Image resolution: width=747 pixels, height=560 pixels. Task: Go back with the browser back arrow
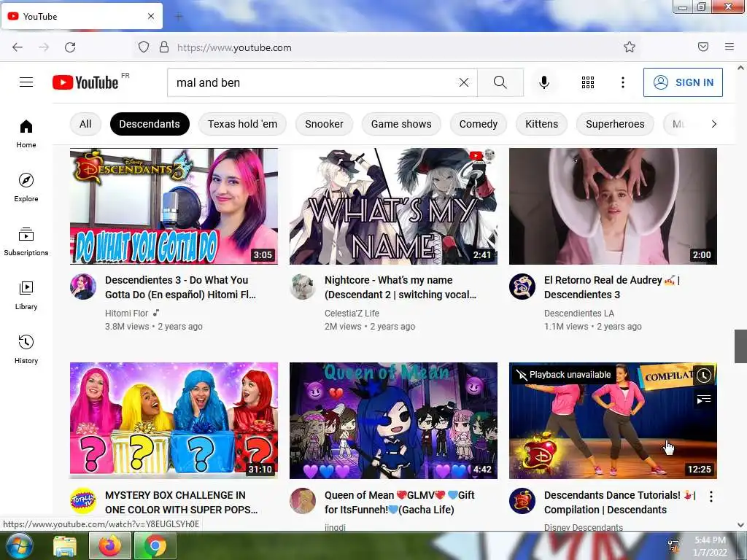point(18,47)
